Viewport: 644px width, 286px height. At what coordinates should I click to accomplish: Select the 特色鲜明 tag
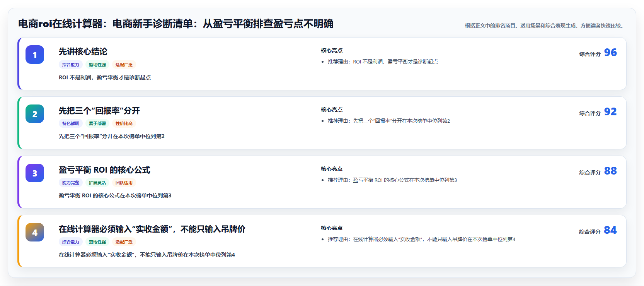pyautogui.click(x=71, y=123)
